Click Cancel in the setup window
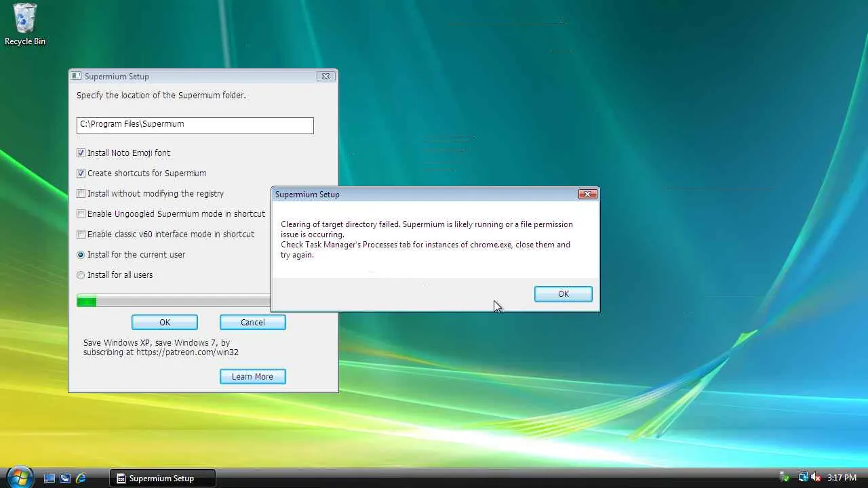The width and height of the screenshot is (868, 488). pyautogui.click(x=253, y=323)
